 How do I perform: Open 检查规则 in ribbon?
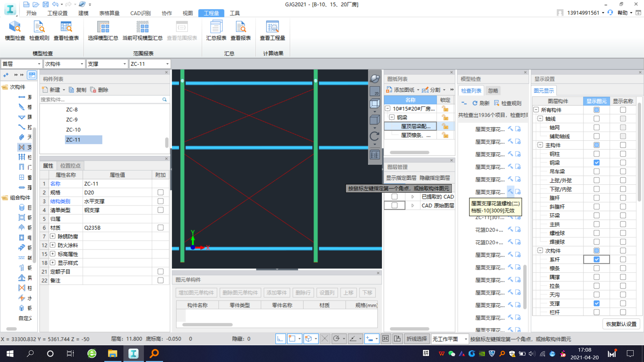(x=39, y=31)
